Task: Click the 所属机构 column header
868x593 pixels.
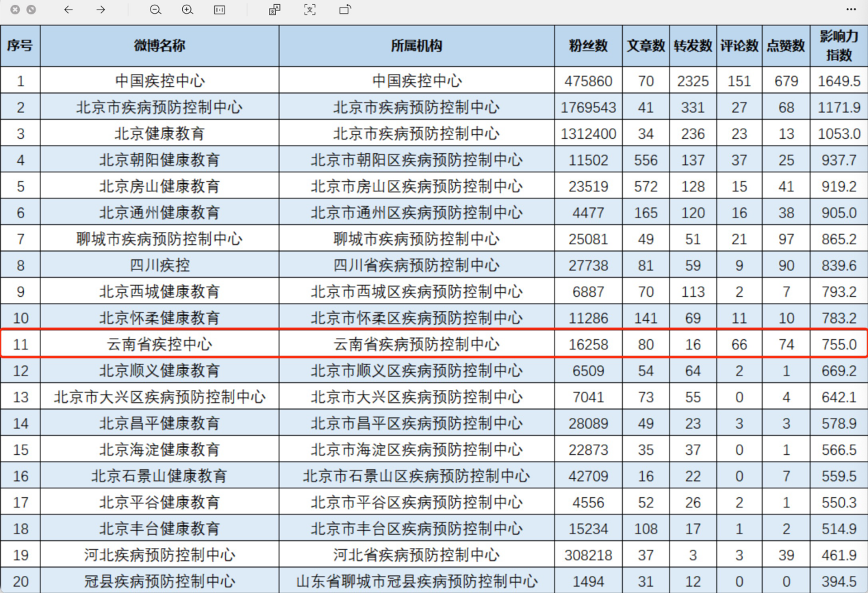Action: [417, 47]
